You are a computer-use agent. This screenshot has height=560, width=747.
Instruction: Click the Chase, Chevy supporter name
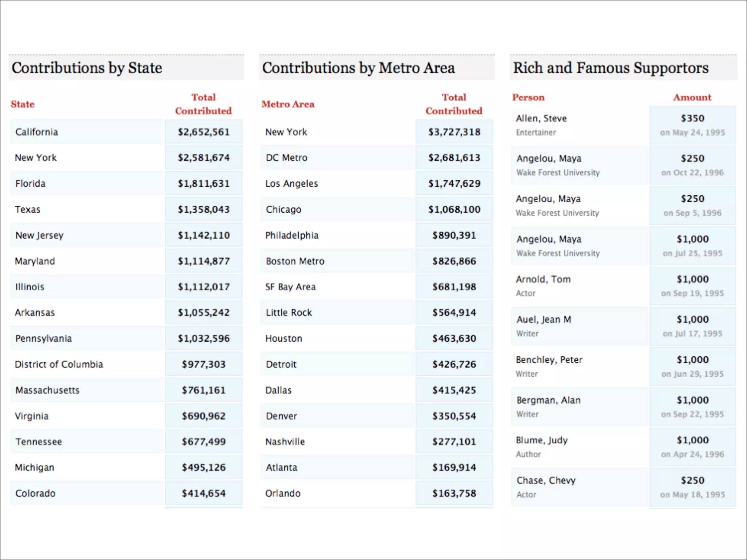click(x=546, y=481)
